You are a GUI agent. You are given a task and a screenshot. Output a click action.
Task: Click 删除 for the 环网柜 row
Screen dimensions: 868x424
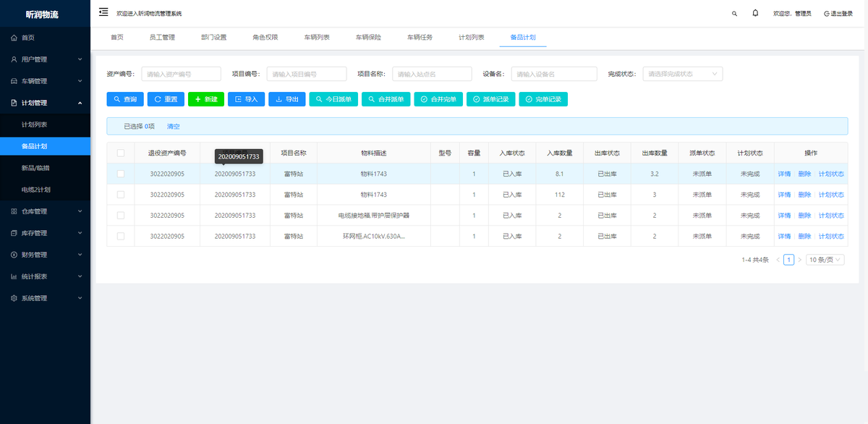804,237
